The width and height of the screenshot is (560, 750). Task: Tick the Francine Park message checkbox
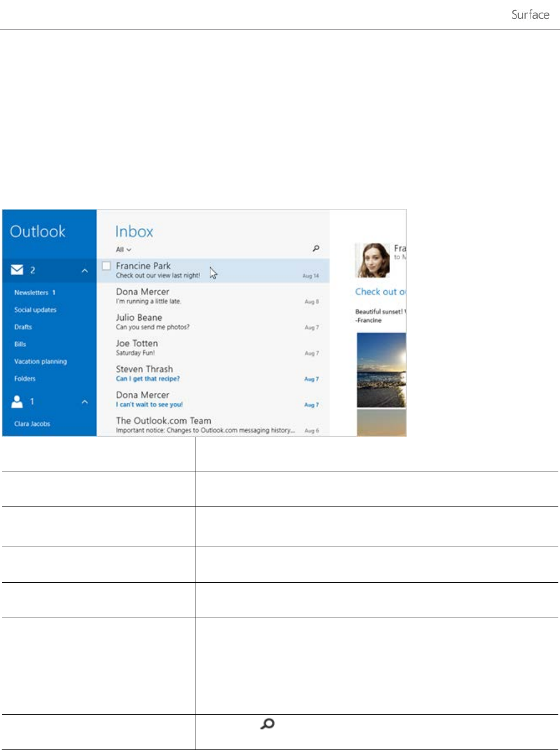click(106, 266)
